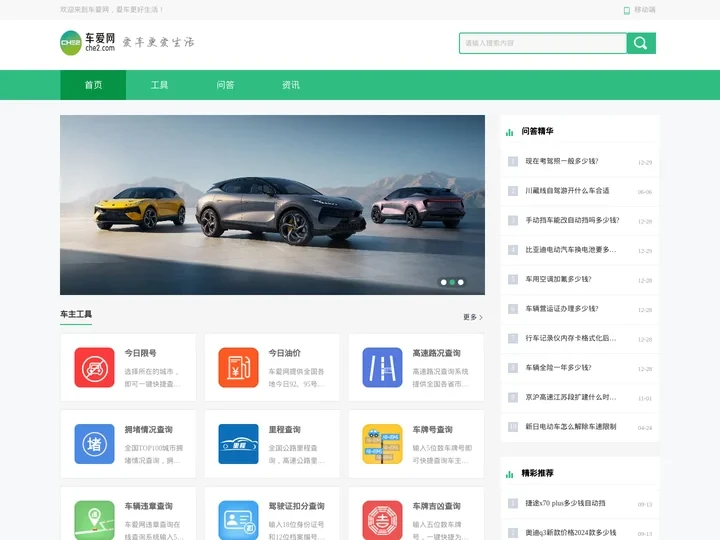
Task: Open the 今日限号 tool title
Action: click(x=141, y=353)
